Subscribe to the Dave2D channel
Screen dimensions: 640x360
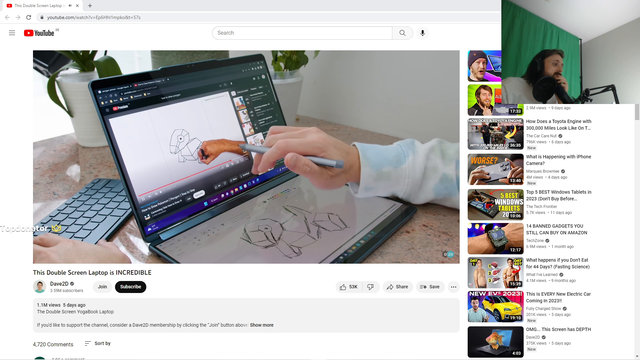[x=130, y=287]
